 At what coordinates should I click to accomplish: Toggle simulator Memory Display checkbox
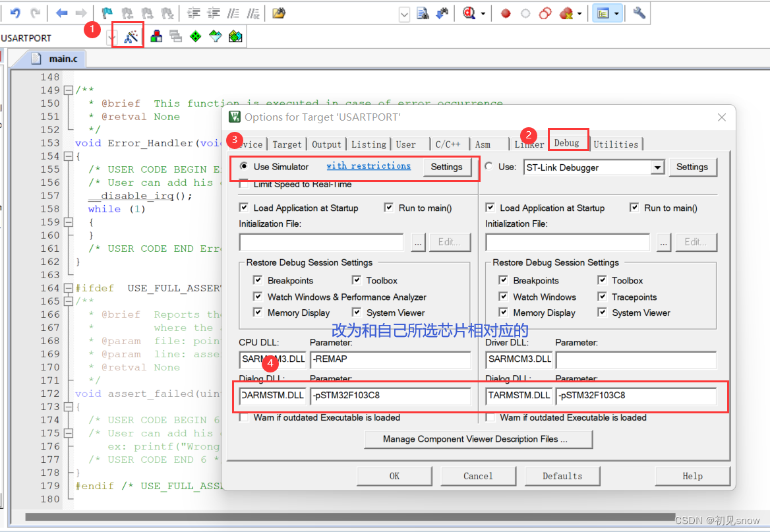tap(257, 312)
